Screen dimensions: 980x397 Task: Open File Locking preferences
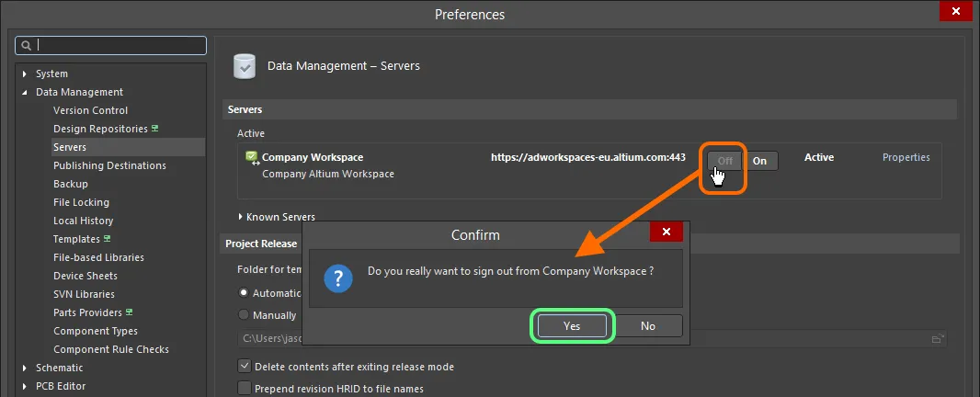[81, 202]
